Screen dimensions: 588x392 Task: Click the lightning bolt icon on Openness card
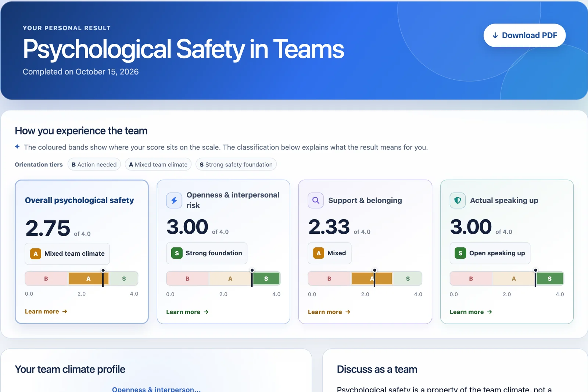(174, 201)
